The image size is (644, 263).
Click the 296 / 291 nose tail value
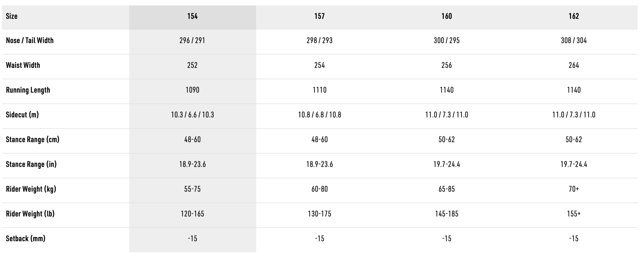point(192,40)
